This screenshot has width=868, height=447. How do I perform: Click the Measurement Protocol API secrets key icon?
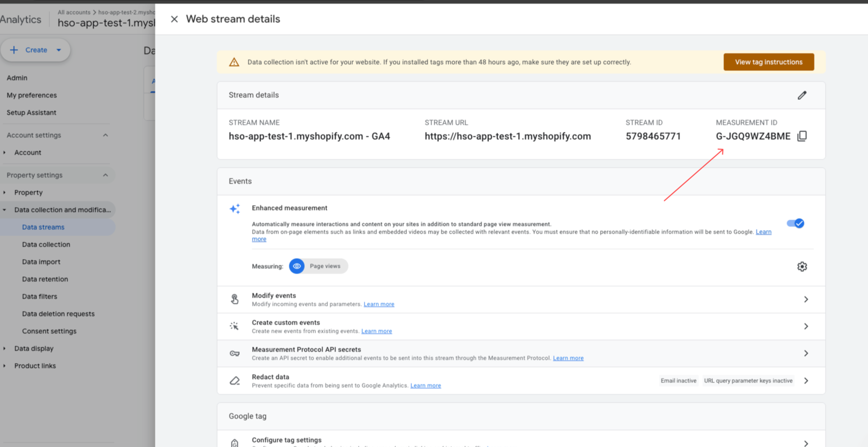[235, 353]
